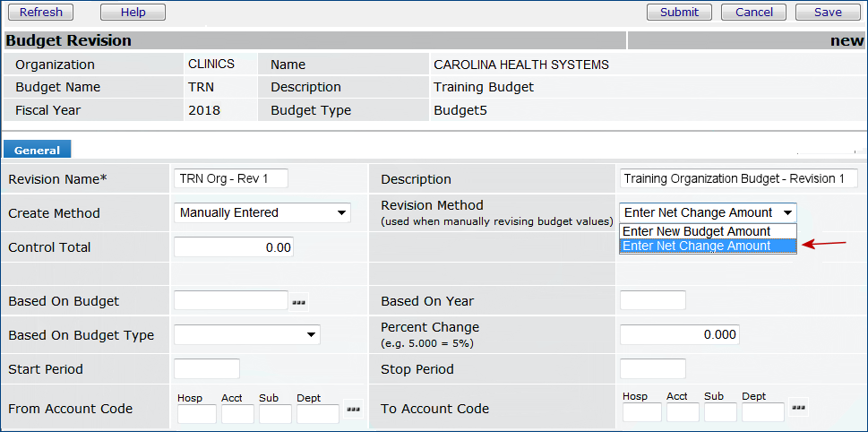Choose Enter New Budget Amount option
The width and height of the screenshot is (868, 432).
point(696,231)
